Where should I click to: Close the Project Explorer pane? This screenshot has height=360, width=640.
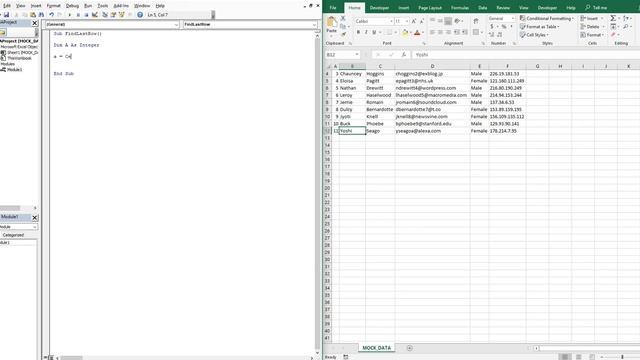tap(35, 23)
